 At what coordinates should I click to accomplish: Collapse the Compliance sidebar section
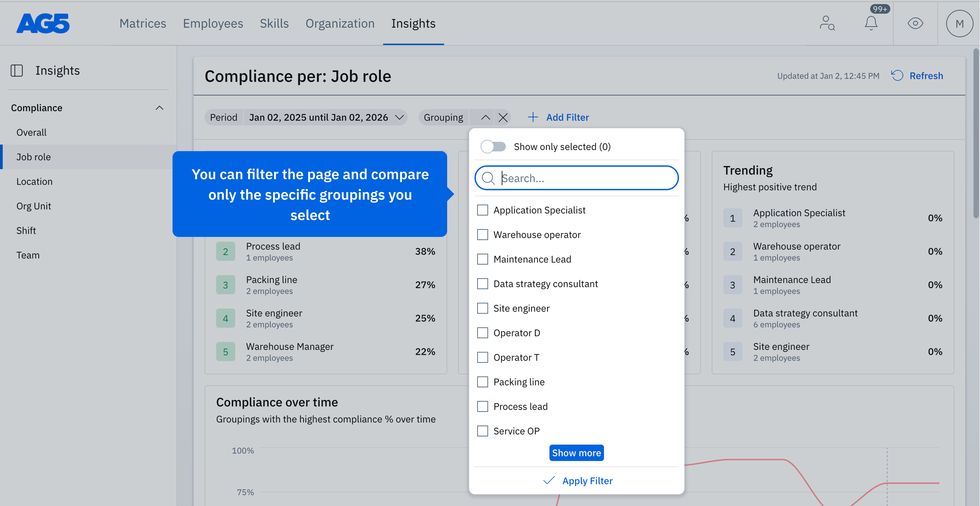pyautogui.click(x=160, y=108)
